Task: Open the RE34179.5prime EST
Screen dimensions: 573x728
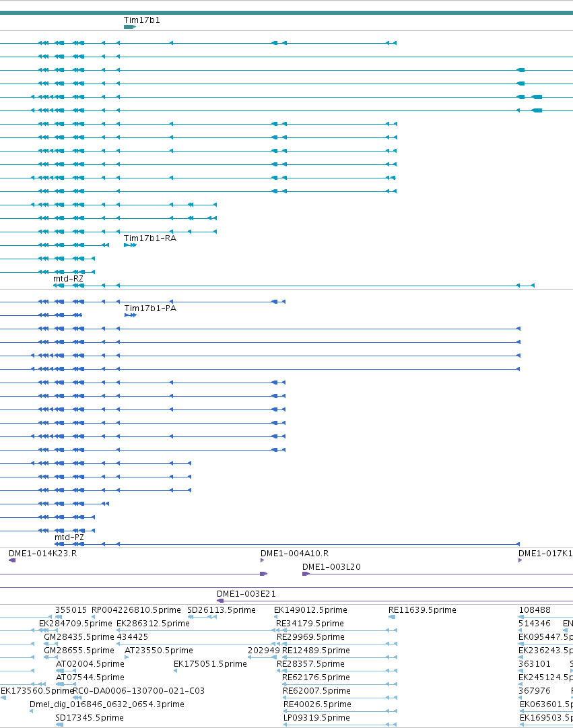Action: [310, 624]
